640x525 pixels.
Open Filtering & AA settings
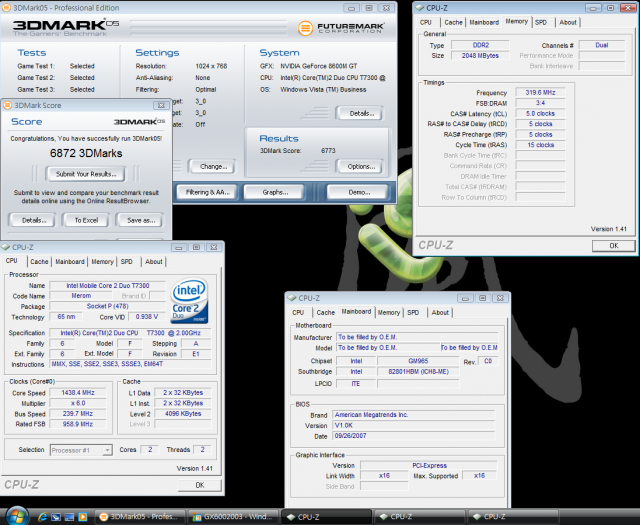coord(207,192)
